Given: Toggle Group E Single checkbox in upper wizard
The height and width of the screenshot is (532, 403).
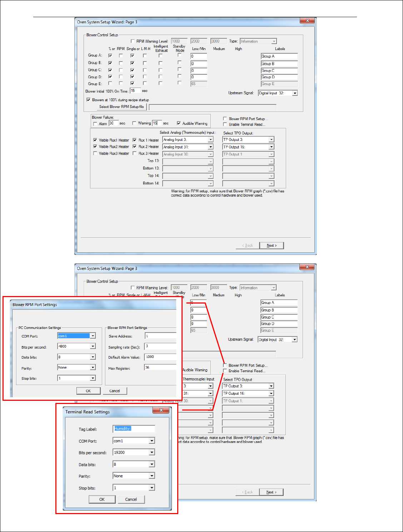Looking at the screenshot, I should [132, 83].
